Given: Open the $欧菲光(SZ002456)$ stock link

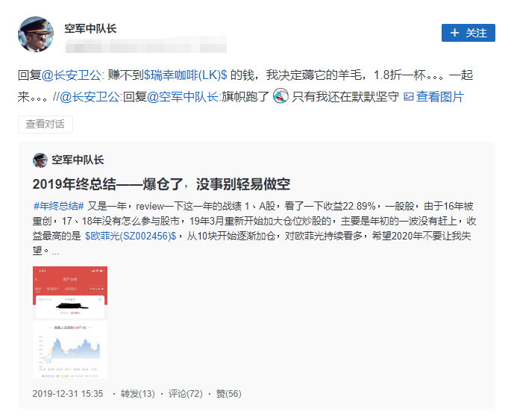Looking at the screenshot, I should (x=131, y=236).
